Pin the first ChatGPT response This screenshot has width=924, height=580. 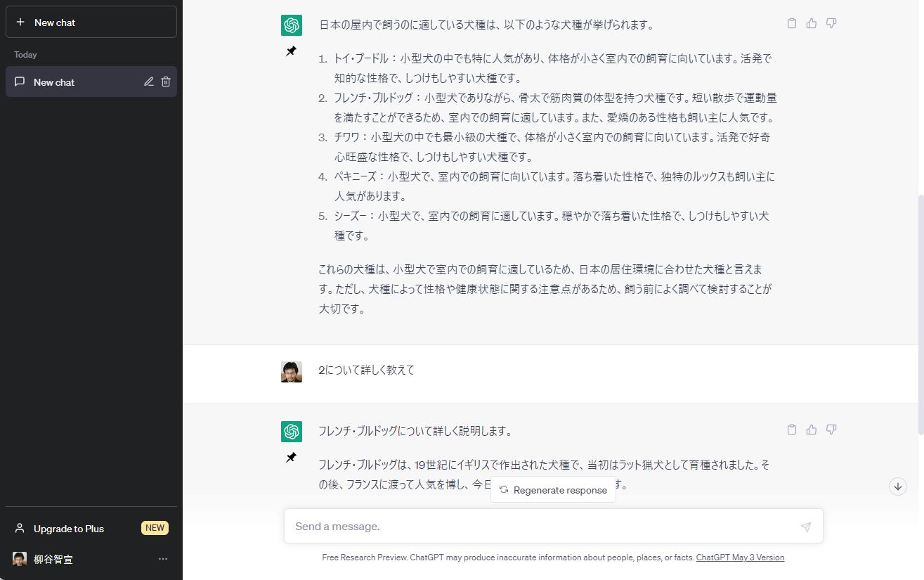click(x=291, y=51)
